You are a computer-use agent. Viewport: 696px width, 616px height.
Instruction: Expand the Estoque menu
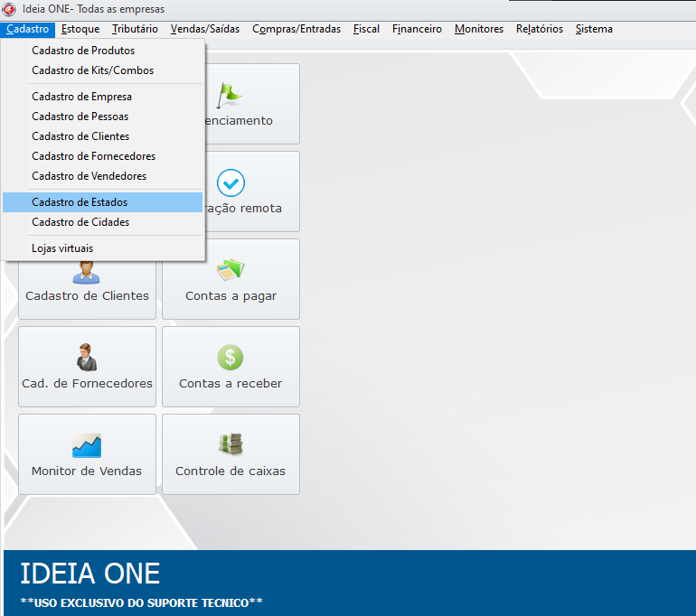(x=80, y=29)
